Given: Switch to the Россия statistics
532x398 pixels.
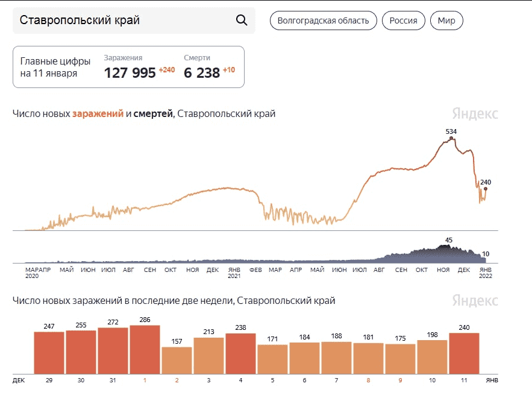Looking at the screenshot, I should pyautogui.click(x=403, y=21).
